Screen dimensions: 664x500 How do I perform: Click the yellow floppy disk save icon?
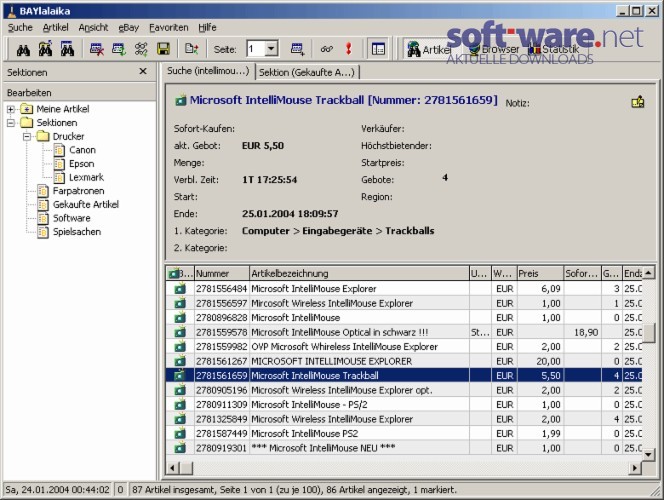(163, 49)
